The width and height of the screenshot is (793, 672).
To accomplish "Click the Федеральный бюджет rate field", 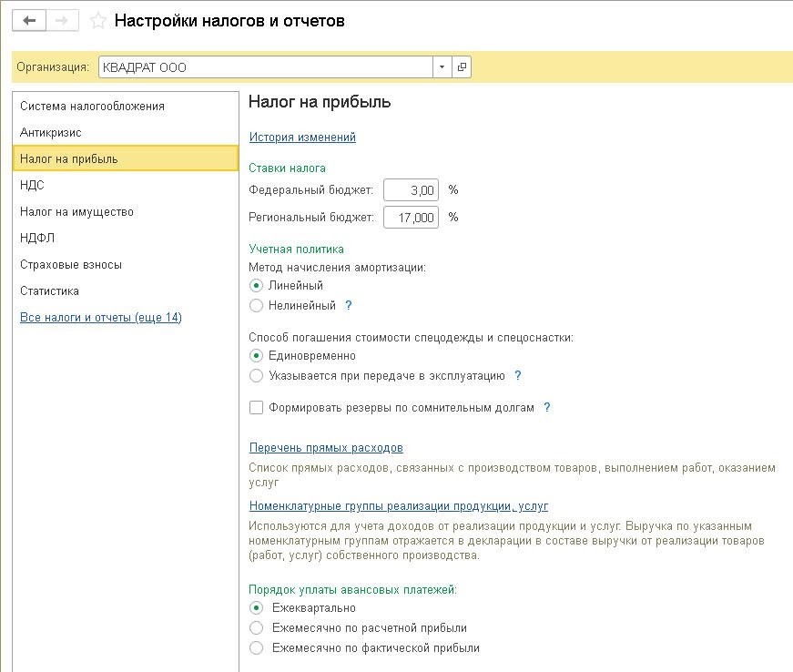I will pos(410,189).
